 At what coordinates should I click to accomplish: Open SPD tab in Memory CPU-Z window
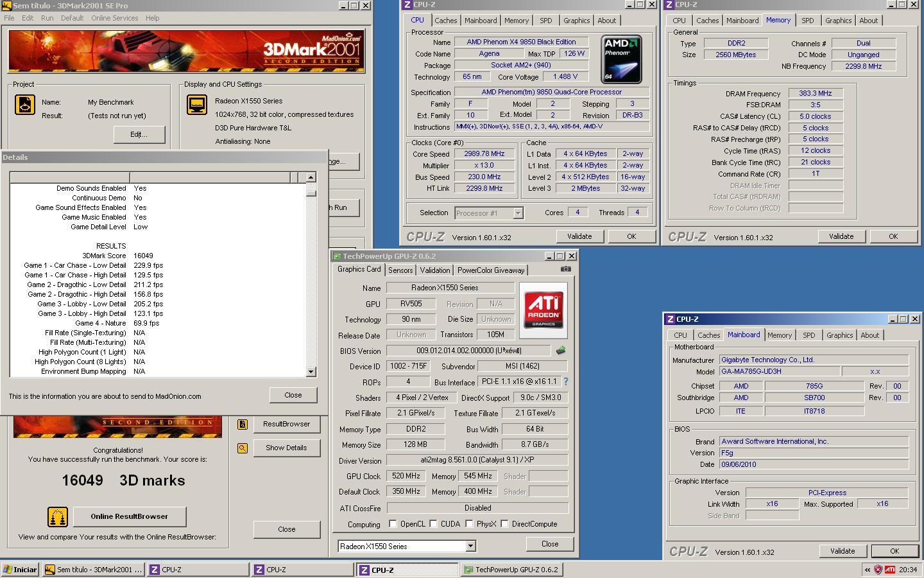807,21
